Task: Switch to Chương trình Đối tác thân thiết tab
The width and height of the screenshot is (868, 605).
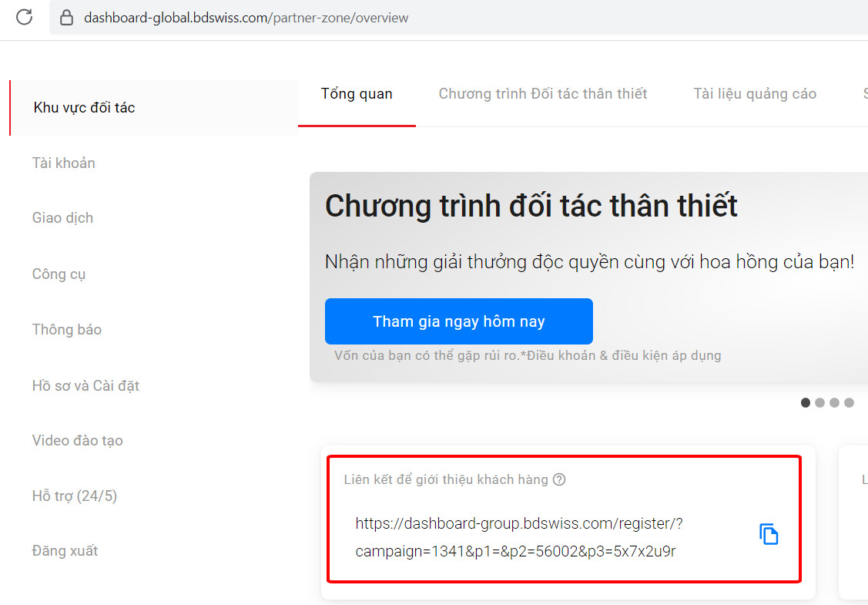Action: (543, 94)
